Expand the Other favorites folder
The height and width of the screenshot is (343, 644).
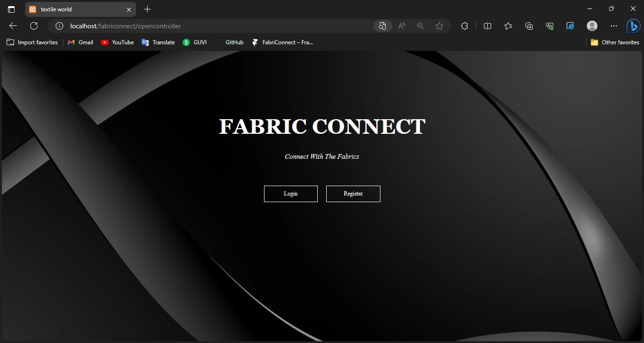coord(615,42)
